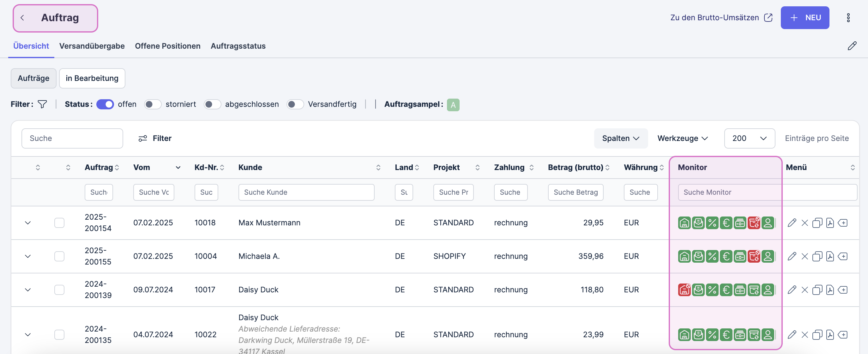Screen dimensions: 868x354
Task: Expand the row for order 2025-200154
Action: tap(28, 223)
